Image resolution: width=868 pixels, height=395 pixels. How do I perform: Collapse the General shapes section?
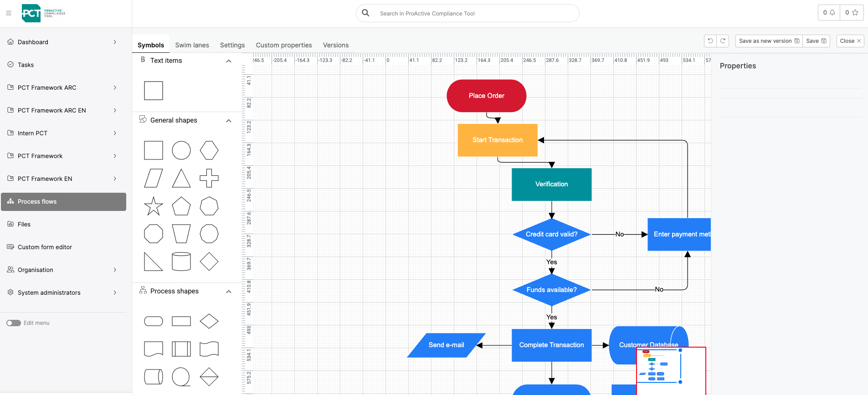click(x=229, y=121)
